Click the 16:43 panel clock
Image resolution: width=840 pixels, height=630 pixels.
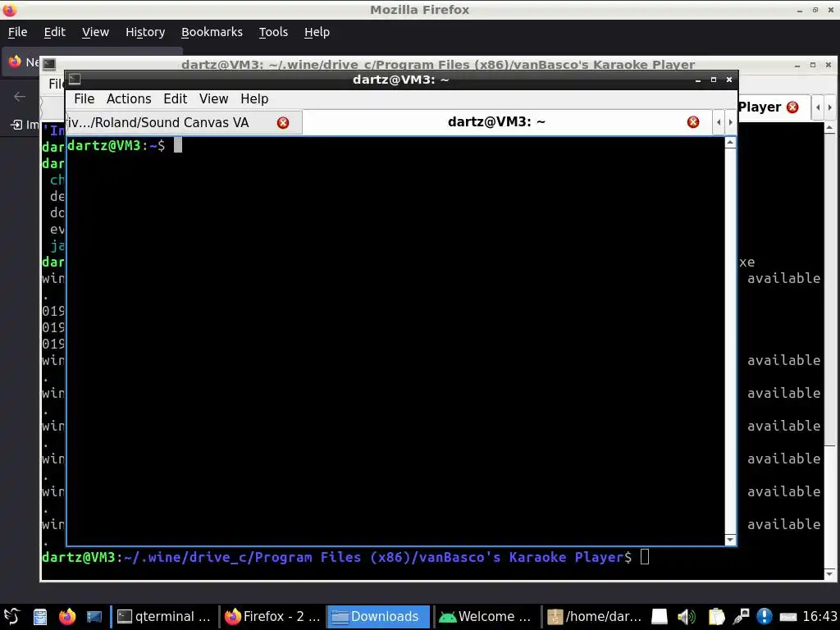pyautogui.click(x=819, y=617)
